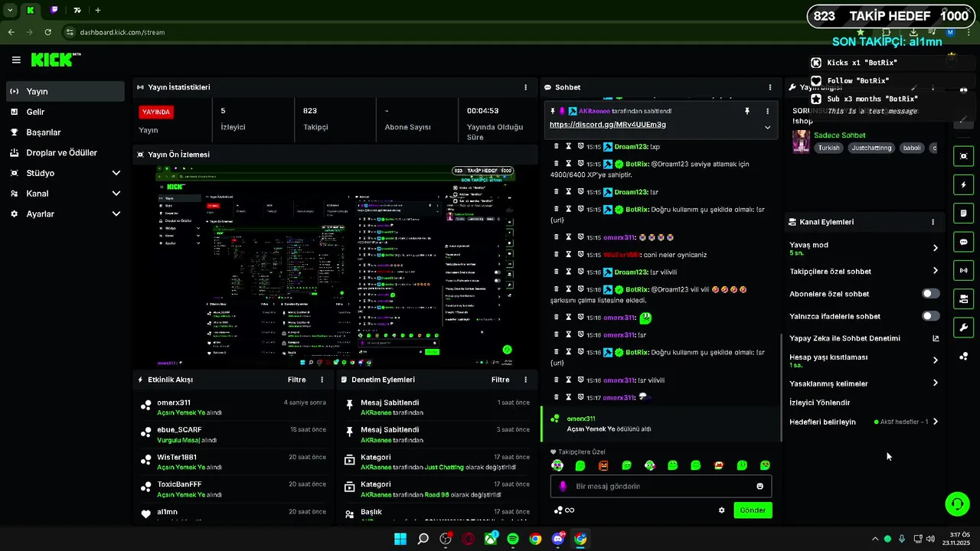This screenshot has width=980, height=551.
Task: Reload the page with browser refresh
Action: 48,32
